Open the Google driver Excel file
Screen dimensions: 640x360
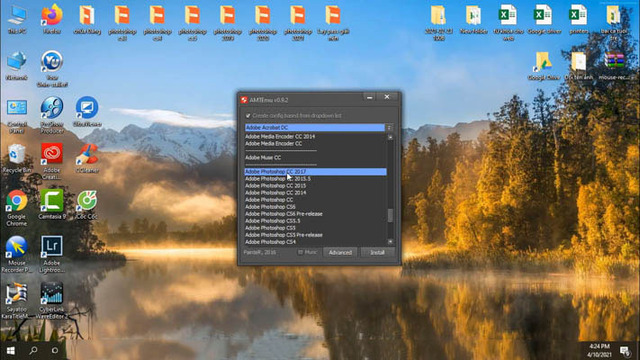click(x=543, y=19)
